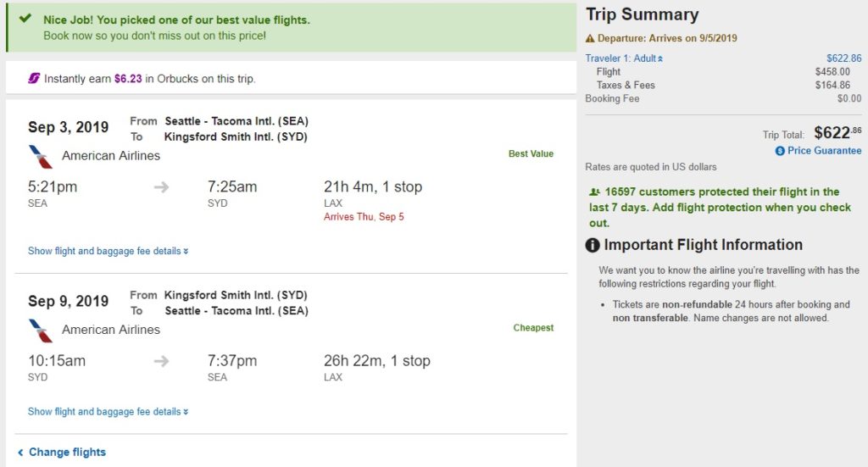Click the Best Value label

pyautogui.click(x=531, y=154)
